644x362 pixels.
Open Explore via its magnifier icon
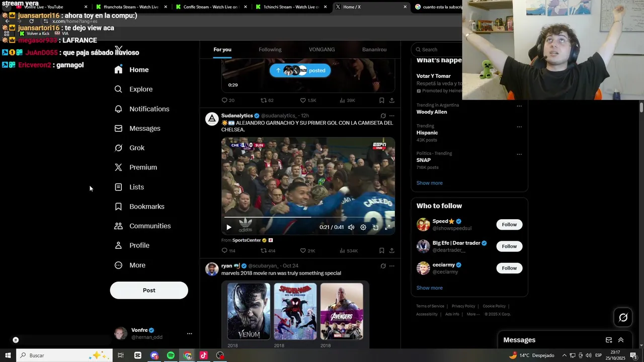(x=118, y=89)
